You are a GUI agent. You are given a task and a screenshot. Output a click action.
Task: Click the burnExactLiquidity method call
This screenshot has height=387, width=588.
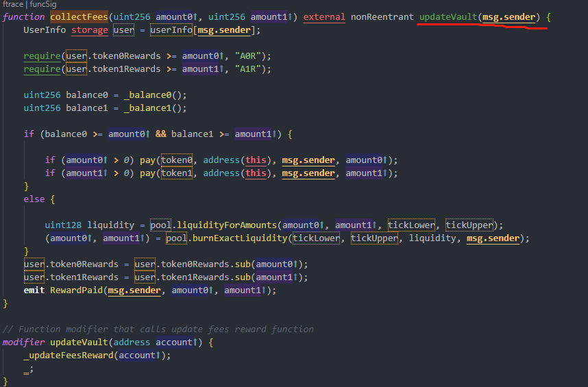tap(240, 238)
